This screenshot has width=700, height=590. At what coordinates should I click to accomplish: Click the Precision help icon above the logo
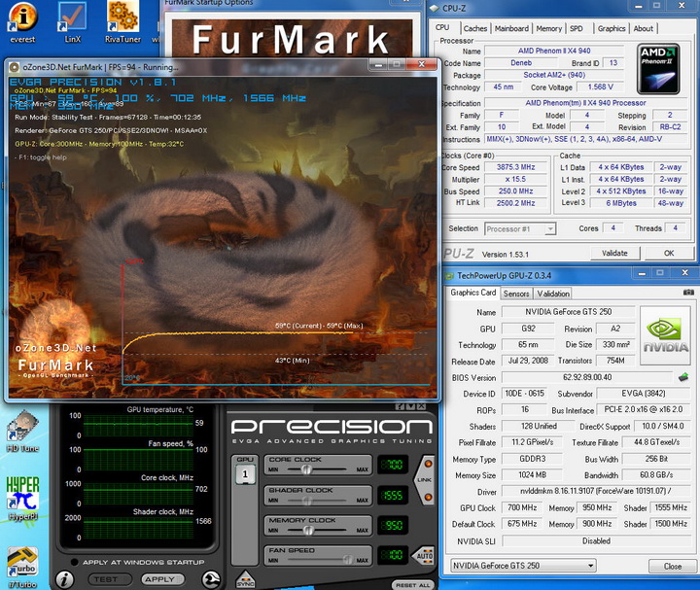coord(399,406)
